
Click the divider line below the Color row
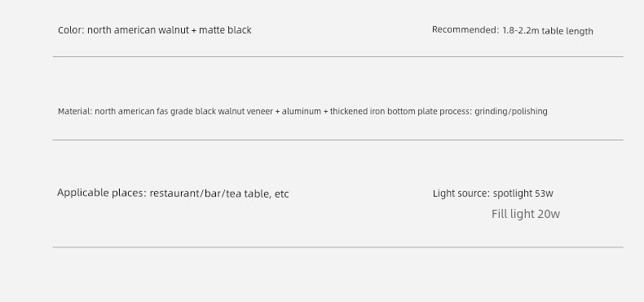pos(338,57)
